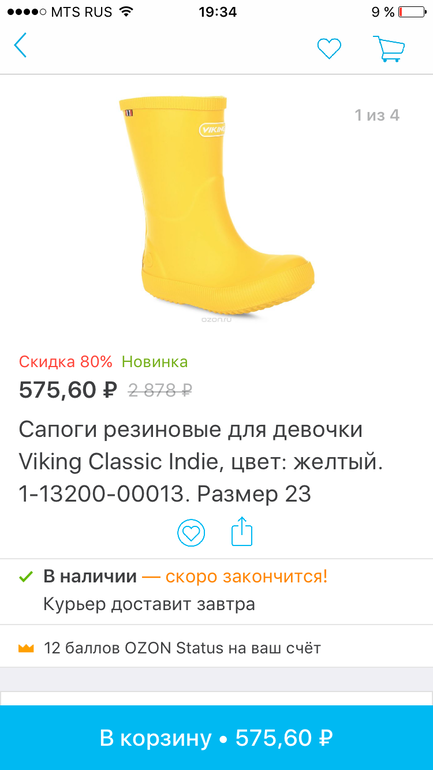Tap the orange OZON Status crown icon
This screenshot has width=433, height=770.
(26, 648)
